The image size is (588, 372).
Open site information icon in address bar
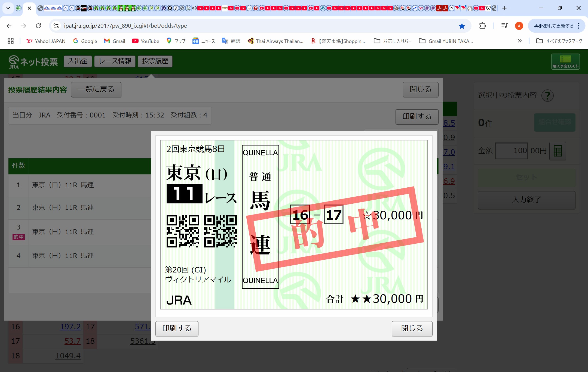[x=56, y=26]
